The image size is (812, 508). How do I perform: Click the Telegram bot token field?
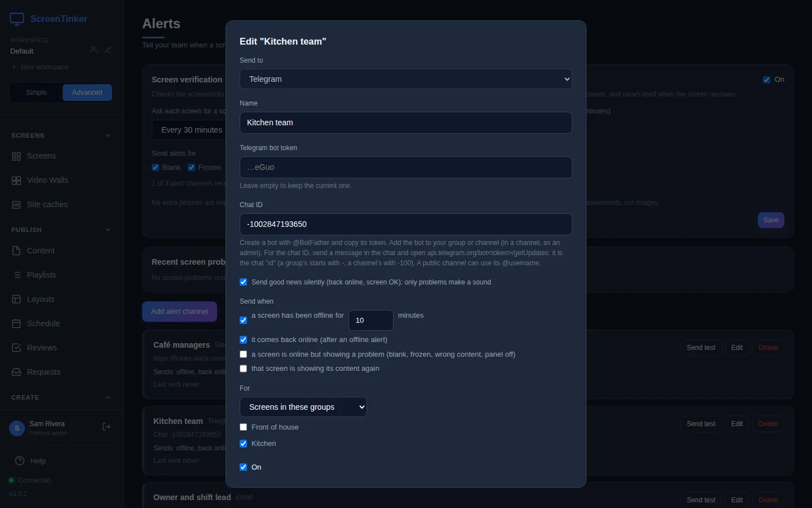(406, 167)
